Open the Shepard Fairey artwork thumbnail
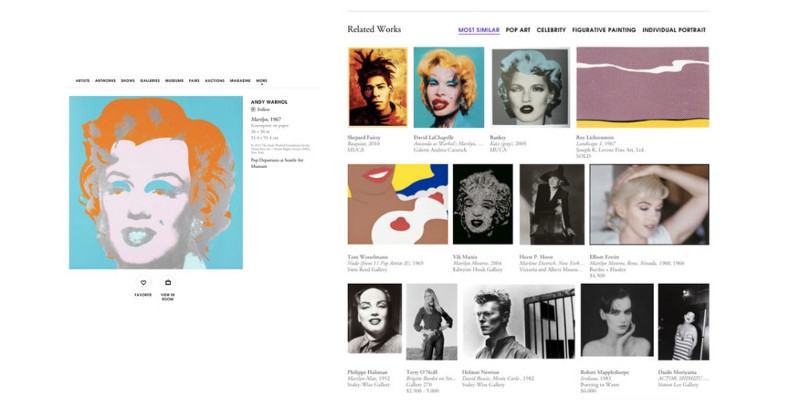The image size is (800, 408). pos(377,88)
